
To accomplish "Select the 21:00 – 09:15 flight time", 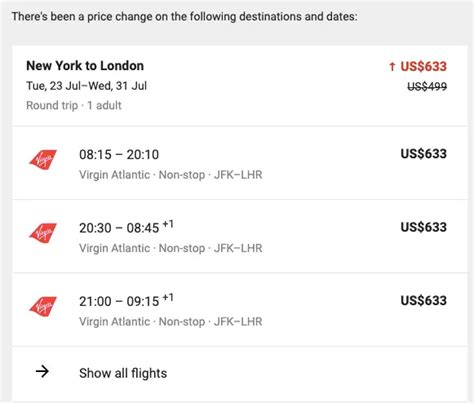I will click(x=126, y=301).
